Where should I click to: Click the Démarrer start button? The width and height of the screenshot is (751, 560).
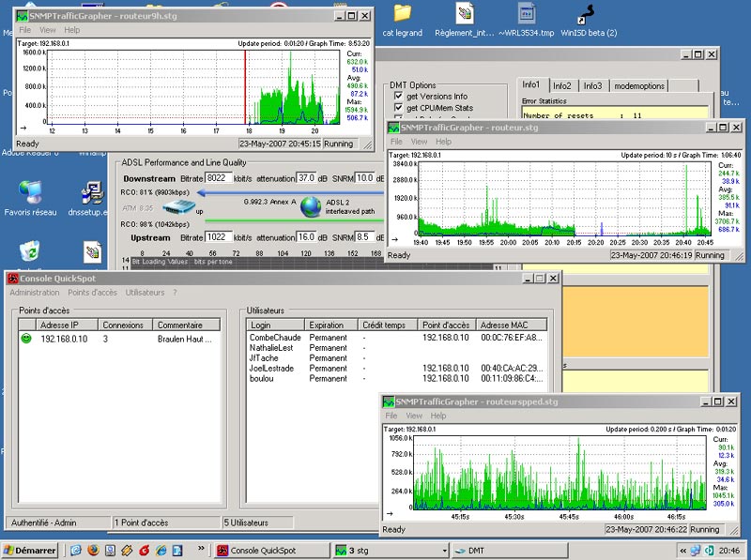point(30,551)
